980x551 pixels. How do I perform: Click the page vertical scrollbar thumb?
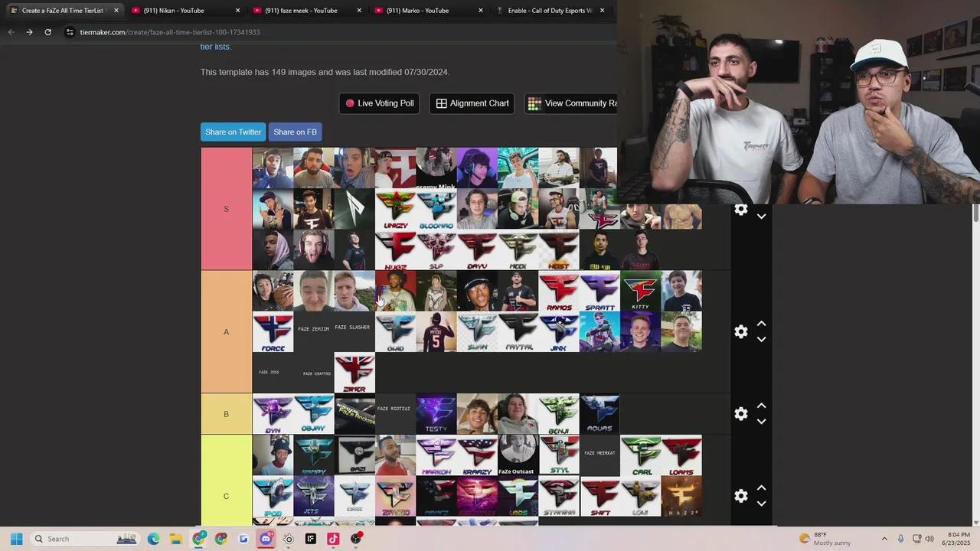click(976, 214)
